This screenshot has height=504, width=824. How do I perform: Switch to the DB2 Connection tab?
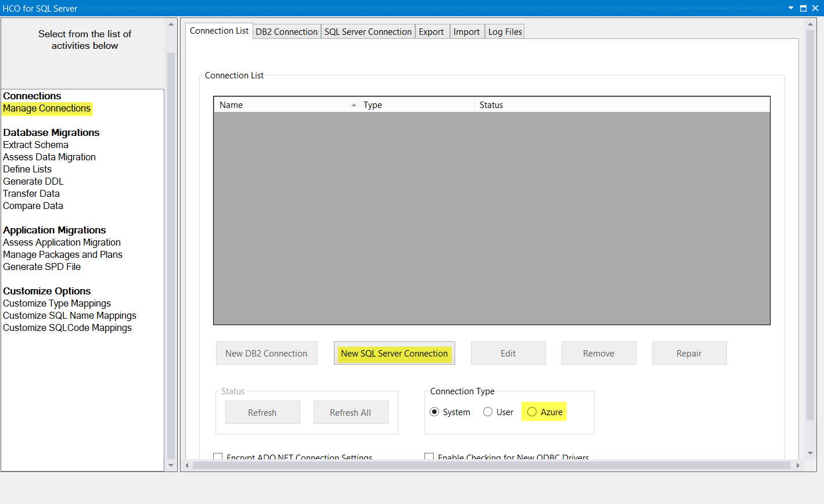[286, 32]
